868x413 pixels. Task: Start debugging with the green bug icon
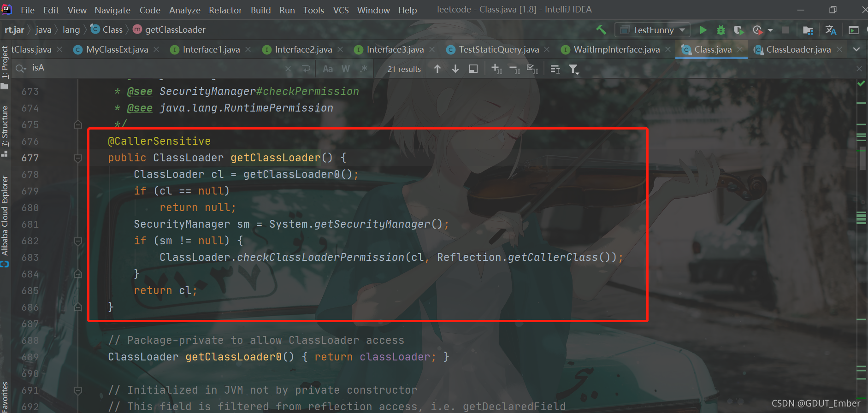pyautogui.click(x=721, y=30)
